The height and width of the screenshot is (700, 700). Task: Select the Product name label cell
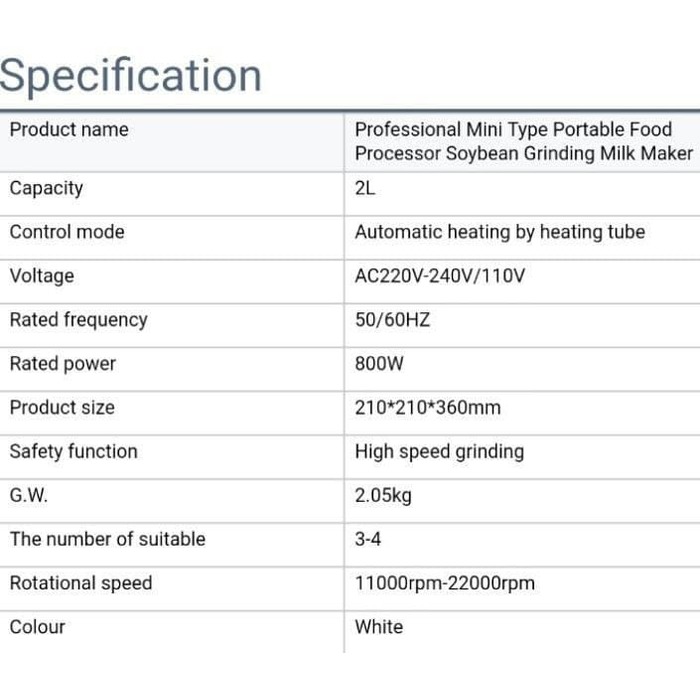(69, 130)
